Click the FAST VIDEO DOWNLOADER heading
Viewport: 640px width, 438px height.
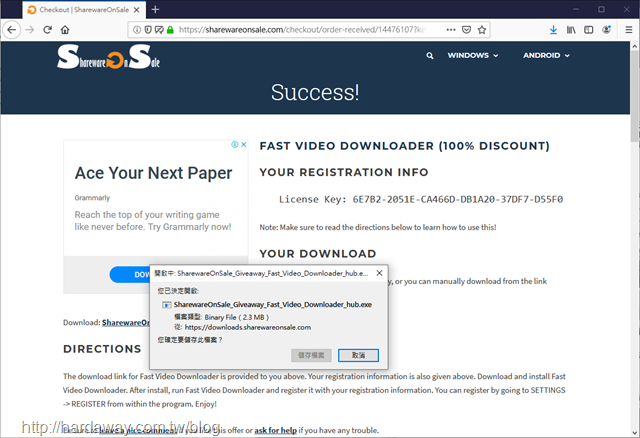click(x=404, y=146)
